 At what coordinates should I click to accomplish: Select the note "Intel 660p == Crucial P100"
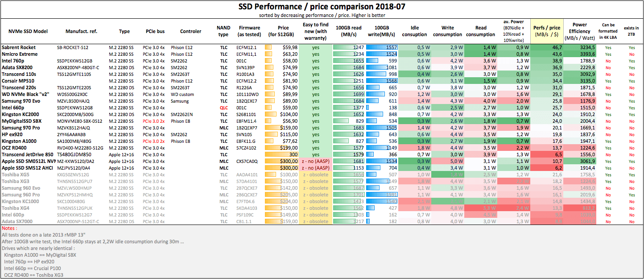tap(33, 268)
